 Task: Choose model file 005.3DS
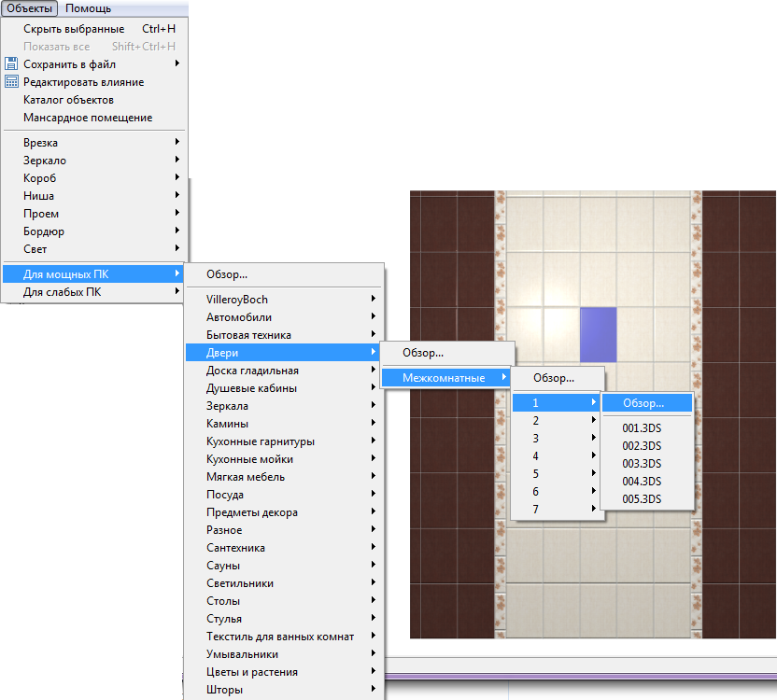646,499
